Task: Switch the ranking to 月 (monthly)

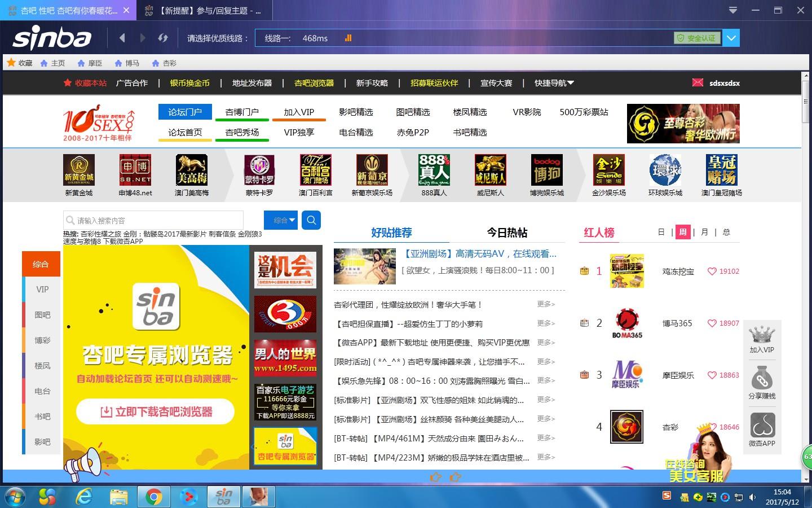Action: pyautogui.click(x=705, y=232)
